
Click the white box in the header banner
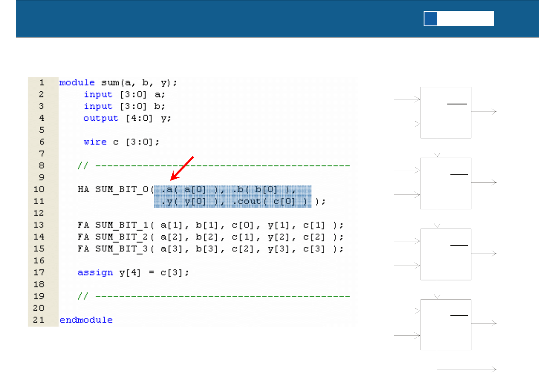pyautogui.click(x=465, y=19)
